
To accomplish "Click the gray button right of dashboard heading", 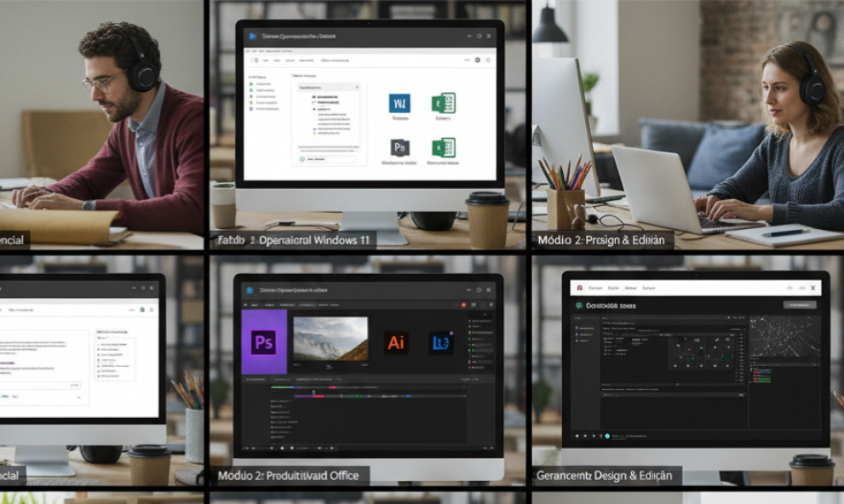I will 799,305.
